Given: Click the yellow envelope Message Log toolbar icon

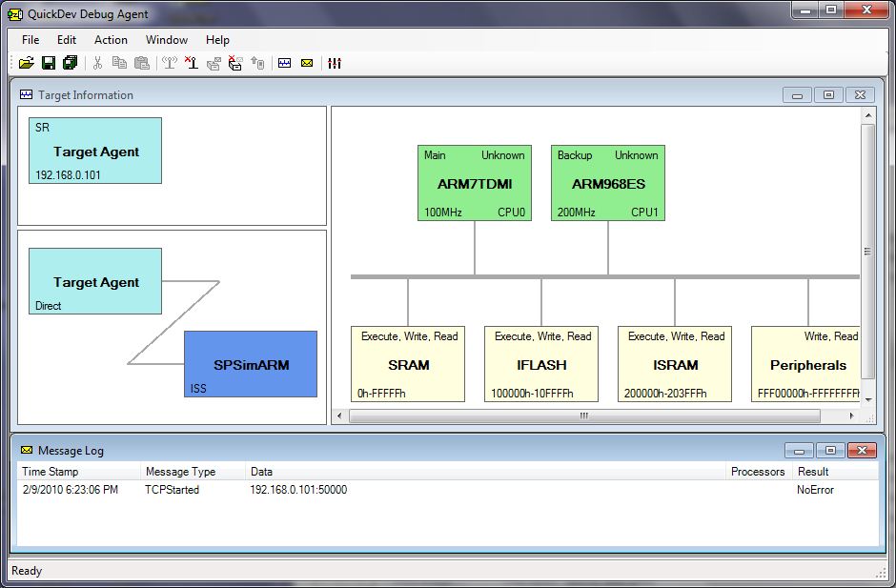Looking at the screenshot, I should click(307, 63).
